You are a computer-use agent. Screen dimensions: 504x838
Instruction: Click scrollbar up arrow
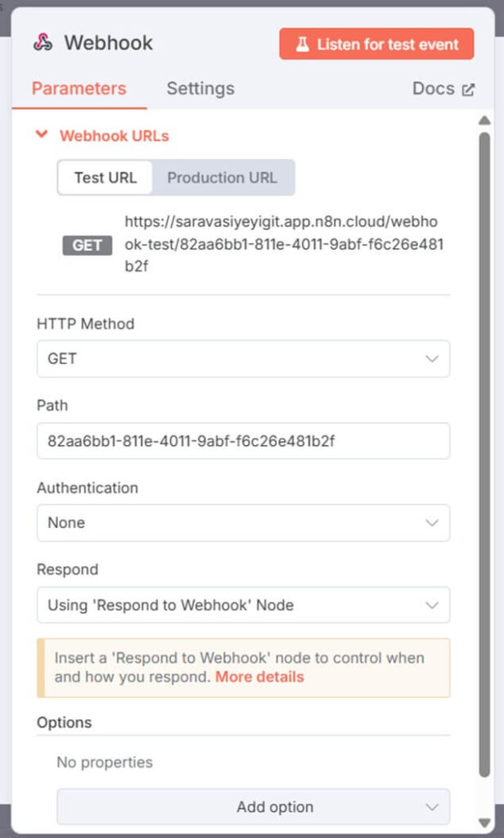484,121
